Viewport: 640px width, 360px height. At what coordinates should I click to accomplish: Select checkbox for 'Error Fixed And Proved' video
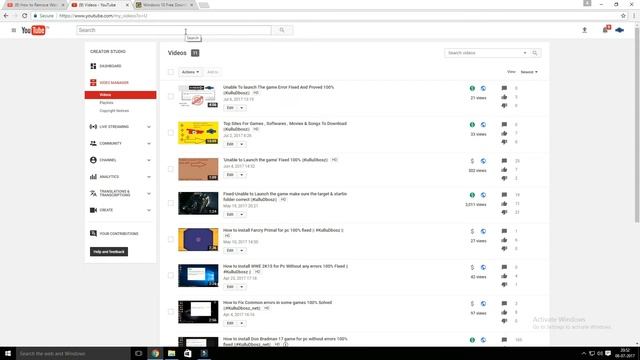171,97
